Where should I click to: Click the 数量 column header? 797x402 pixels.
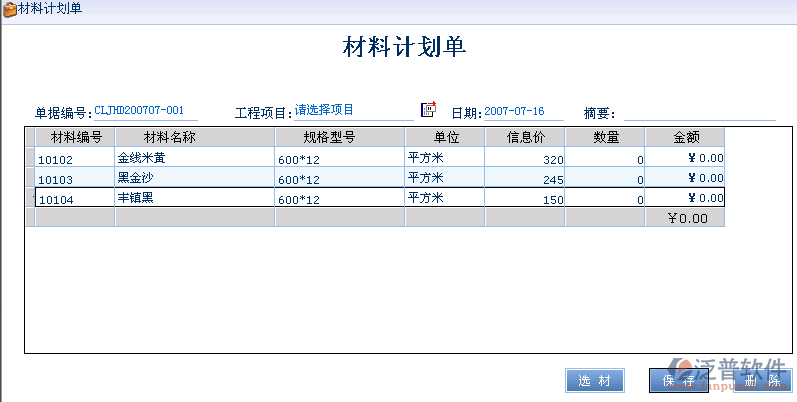[605, 137]
